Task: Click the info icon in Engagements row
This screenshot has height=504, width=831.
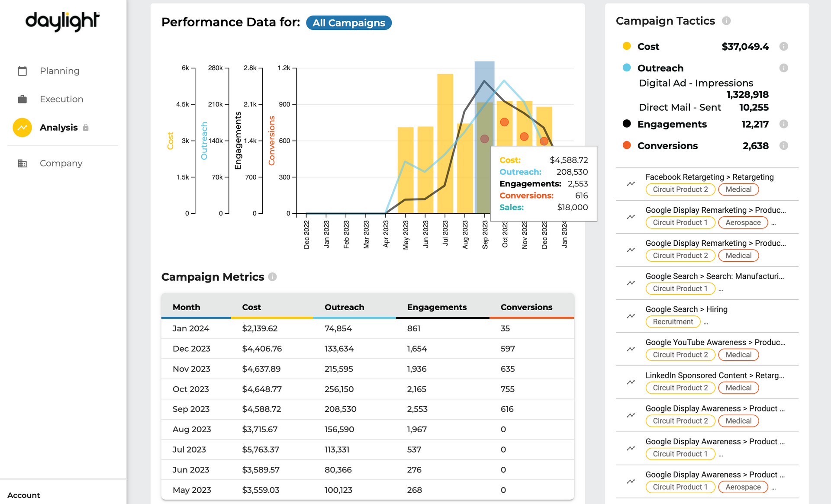Action: click(783, 124)
